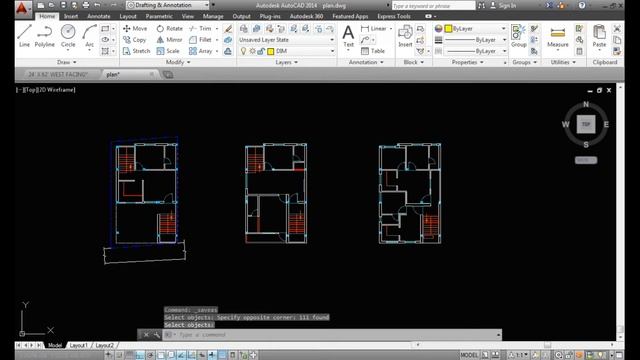Click the Fillet tool
Viewport: 640px width, 360px height.
click(x=200, y=40)
